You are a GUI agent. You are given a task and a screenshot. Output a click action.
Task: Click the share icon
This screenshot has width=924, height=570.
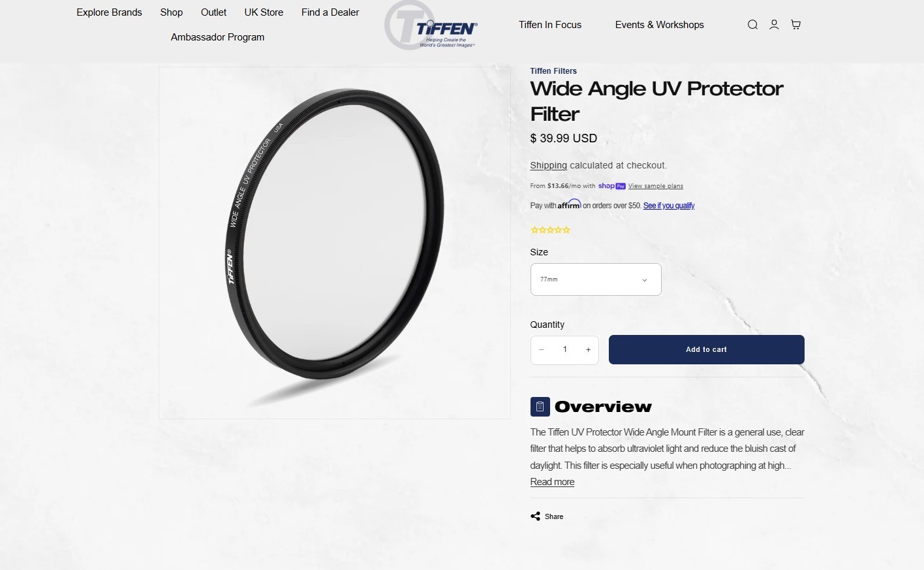535,516
